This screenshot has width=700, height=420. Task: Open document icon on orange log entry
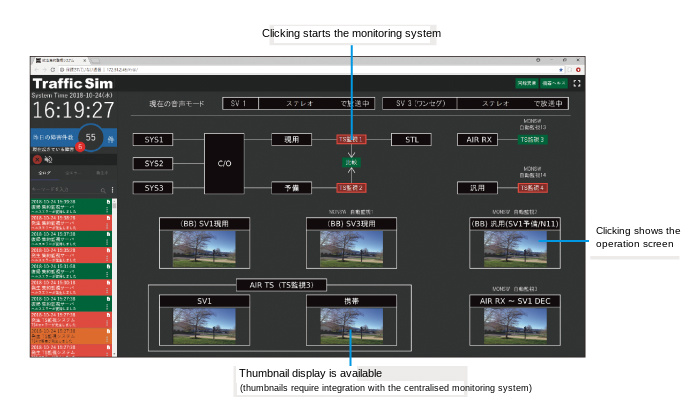pyautogui.click(x=108, y=331)
